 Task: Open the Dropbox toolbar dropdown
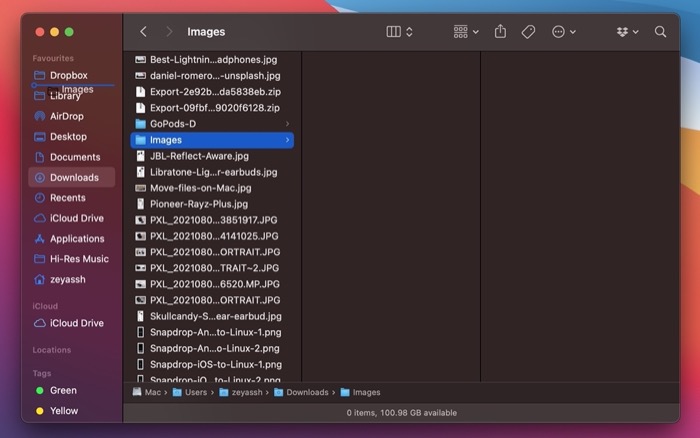tap(628, 32)
